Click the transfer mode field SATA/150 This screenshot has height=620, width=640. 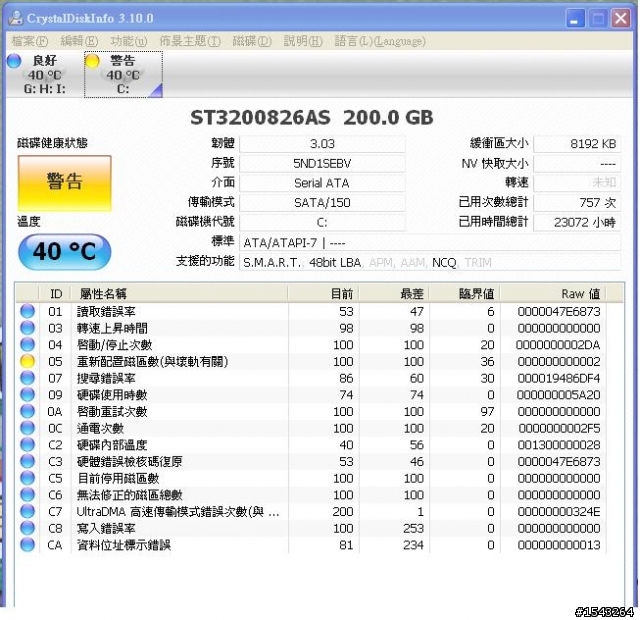point(322,202)
